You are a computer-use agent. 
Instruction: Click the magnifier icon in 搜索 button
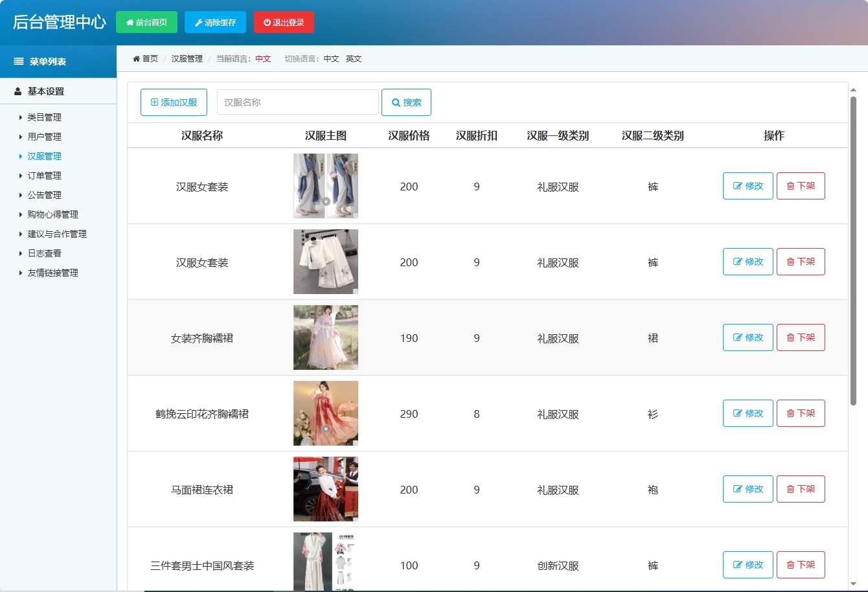point(395,102)
